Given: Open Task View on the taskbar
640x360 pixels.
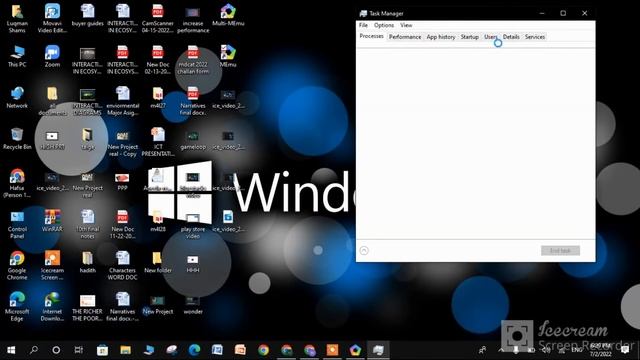Looking at the screenshot, I should tap(79, 350).
